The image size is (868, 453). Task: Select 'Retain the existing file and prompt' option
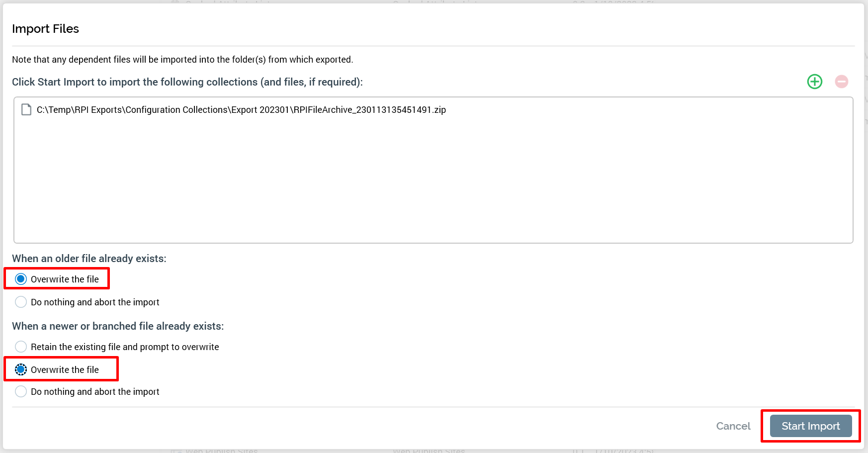[x=21, y=347]
